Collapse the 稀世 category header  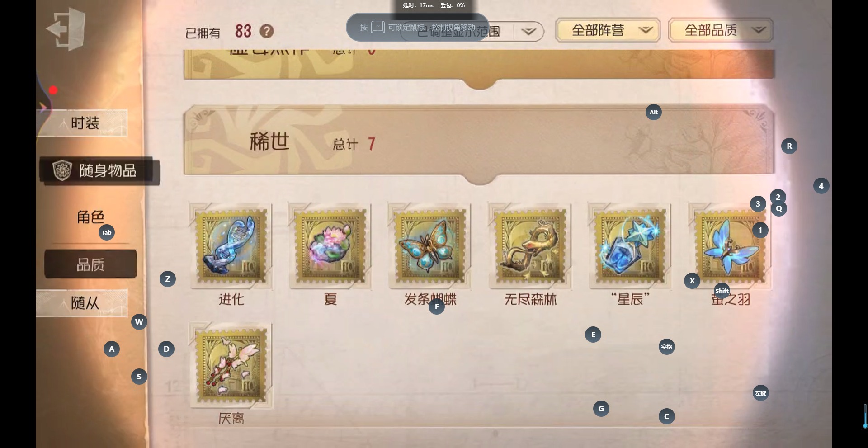pos(479,141)
